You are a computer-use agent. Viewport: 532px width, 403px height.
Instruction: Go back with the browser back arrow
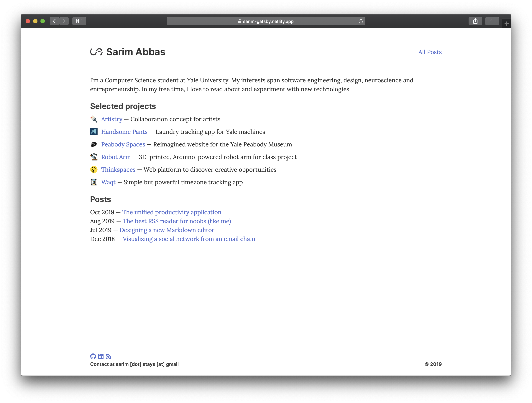pos(54,21)
